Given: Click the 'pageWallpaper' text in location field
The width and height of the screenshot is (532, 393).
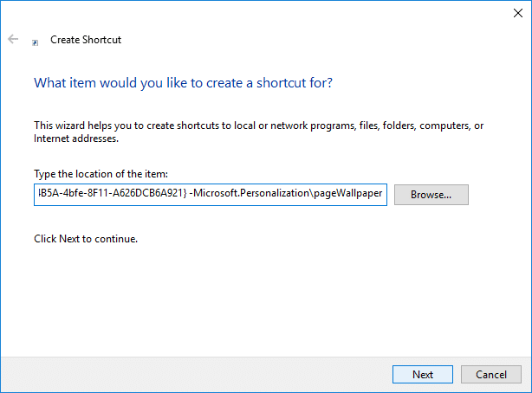Looking at the screenshot, I should (348, 194).
